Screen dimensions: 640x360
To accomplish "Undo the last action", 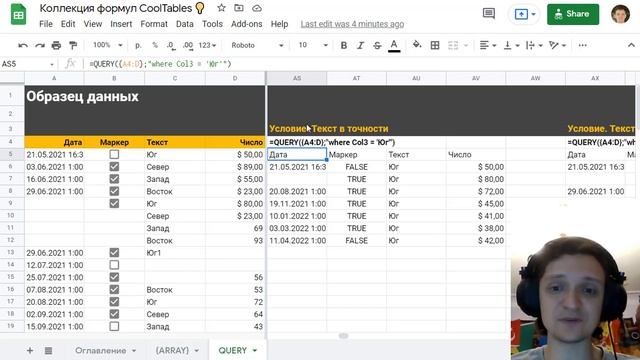I will 23,45.
